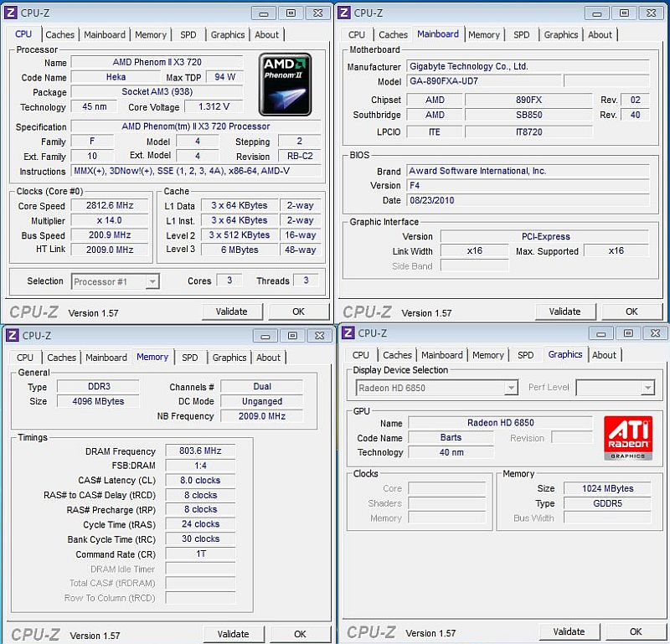Viewport: 670px width, 644px height.
Task: Switch to Caches tab in CPU window
Action: [59, 34]
